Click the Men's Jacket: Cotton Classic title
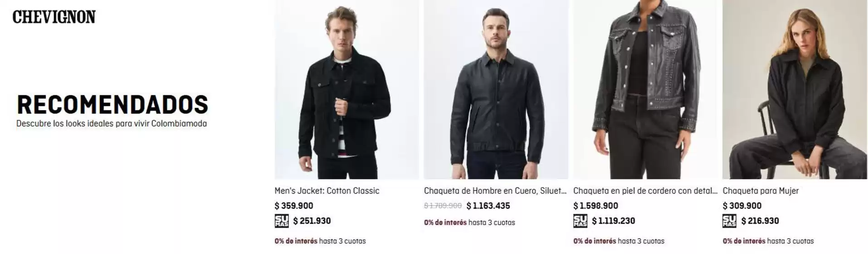The width and height of the screenshot is (868, 254). (327, 191)
